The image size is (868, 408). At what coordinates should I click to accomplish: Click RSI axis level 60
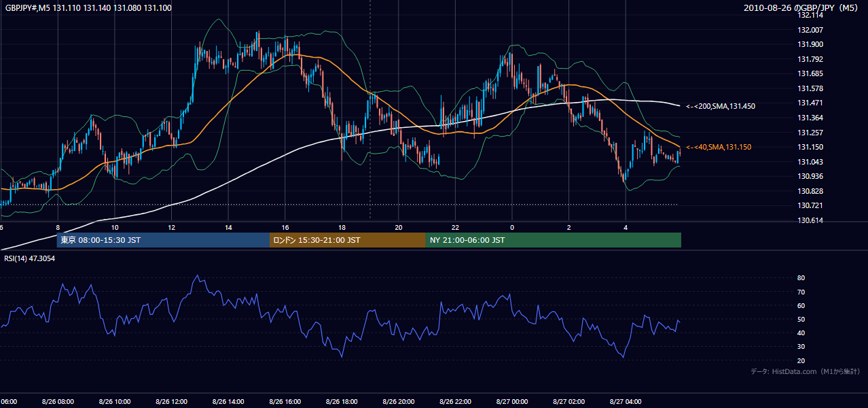[x=801, y=305]
